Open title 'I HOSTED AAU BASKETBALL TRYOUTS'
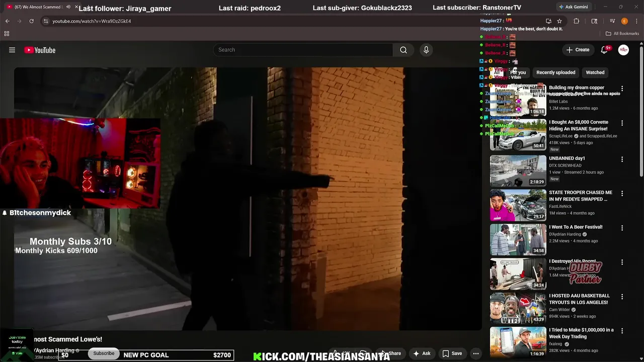 coord(579,299)
